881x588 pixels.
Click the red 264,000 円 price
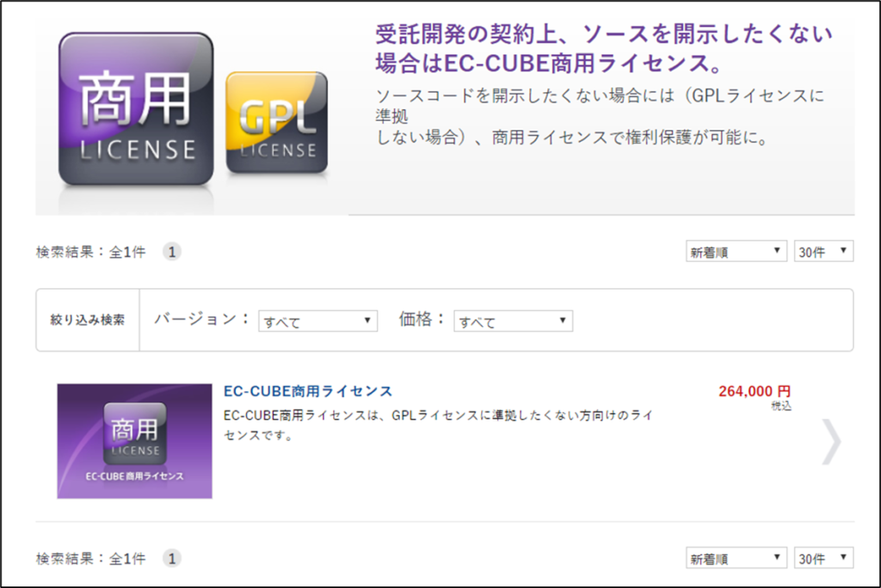(754, 392)
